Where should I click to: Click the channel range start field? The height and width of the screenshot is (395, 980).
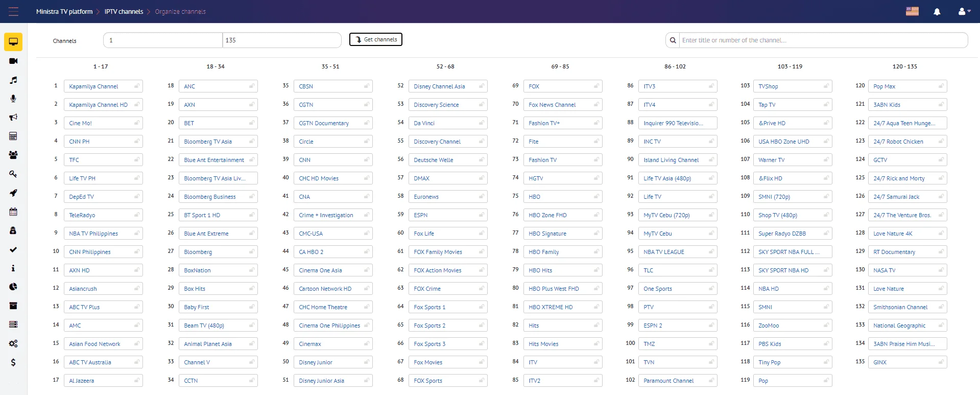point(163,40)
